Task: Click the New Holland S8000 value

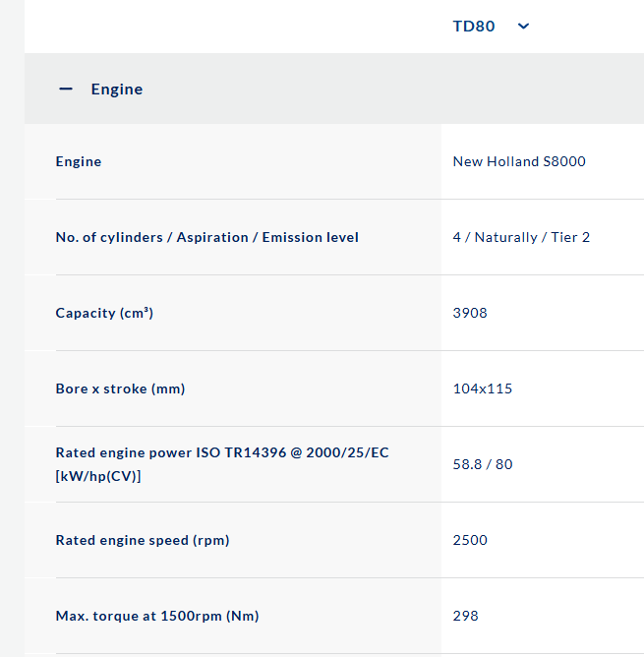Action: tap(519, 161)
